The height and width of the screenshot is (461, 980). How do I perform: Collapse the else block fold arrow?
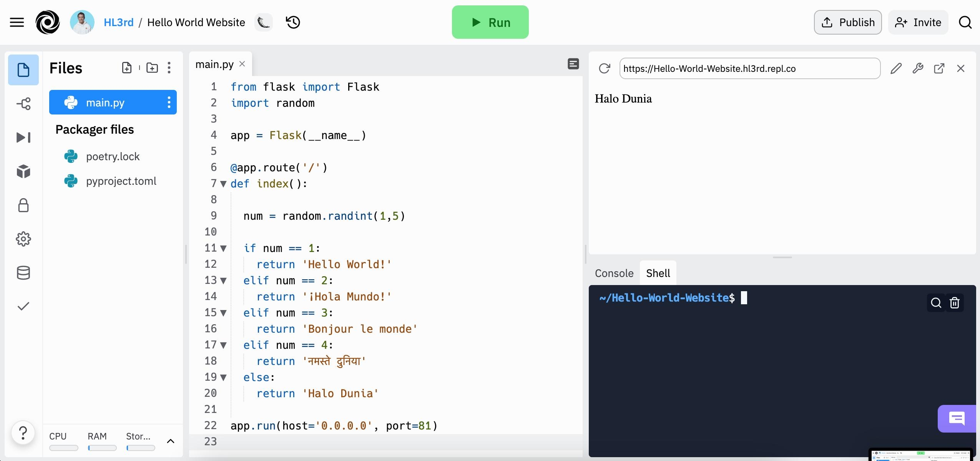click(223, 378)
